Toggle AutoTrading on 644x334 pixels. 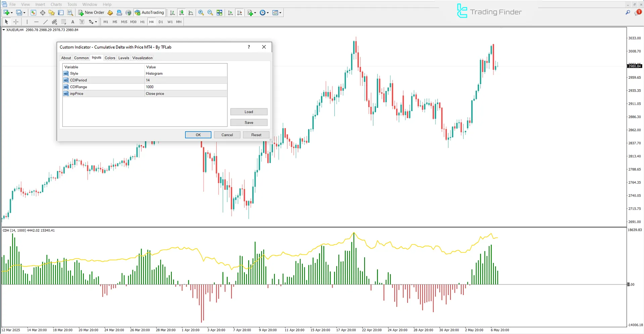[x=149, y=12]
